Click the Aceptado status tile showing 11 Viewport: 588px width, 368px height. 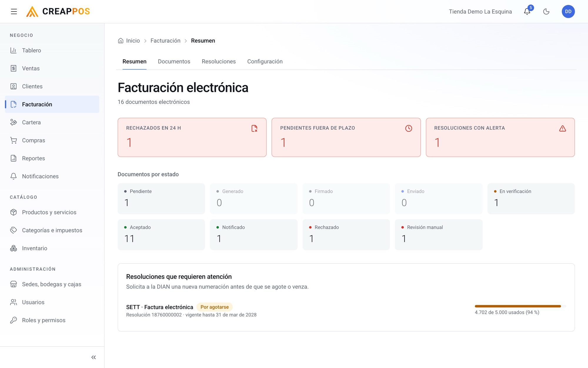point(161,235)
